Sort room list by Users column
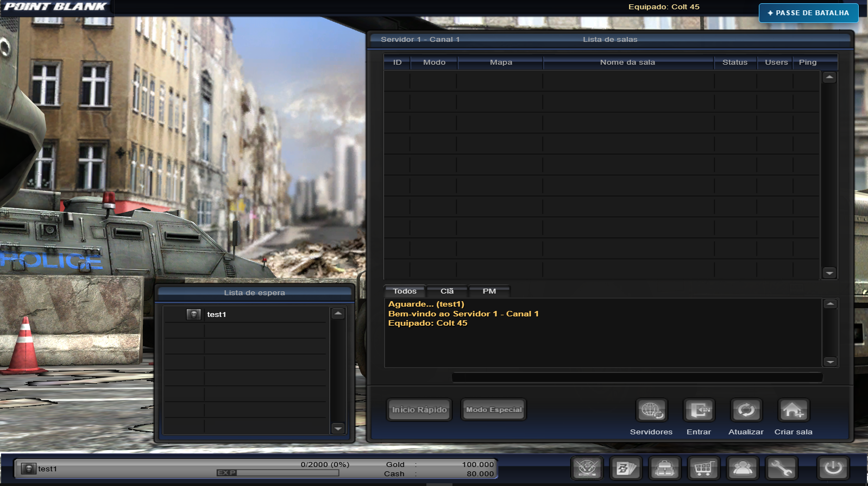 (x=776, y=62)
